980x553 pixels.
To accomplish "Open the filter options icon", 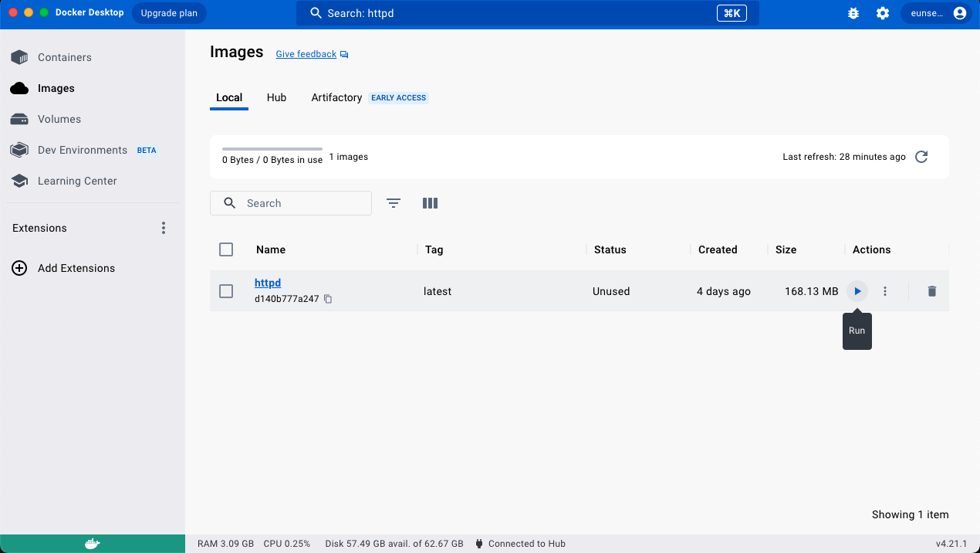I will point(394,203).
